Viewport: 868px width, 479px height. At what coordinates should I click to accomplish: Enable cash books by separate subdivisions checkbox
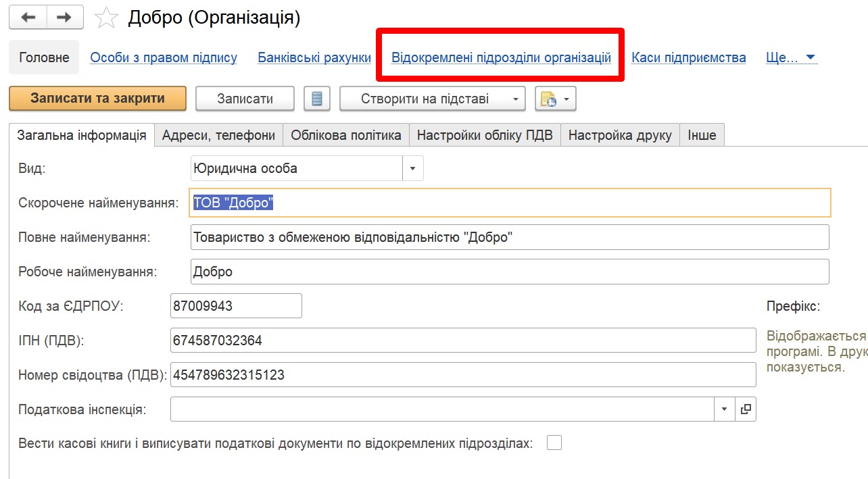coord(554,443)
